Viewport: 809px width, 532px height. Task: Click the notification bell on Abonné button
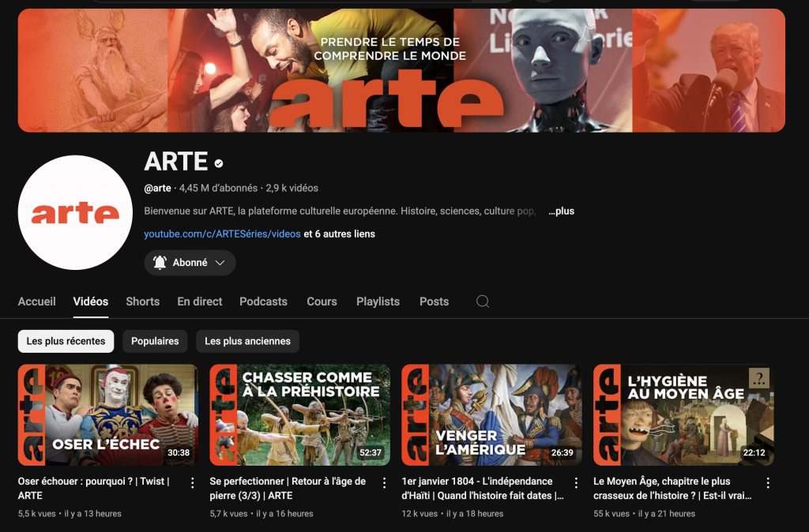(160, 263)
